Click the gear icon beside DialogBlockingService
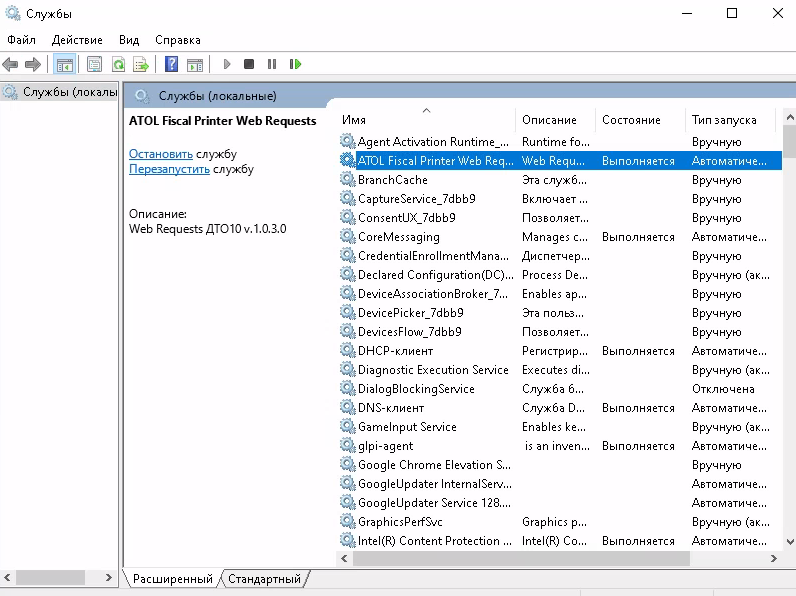 [347, 388]
